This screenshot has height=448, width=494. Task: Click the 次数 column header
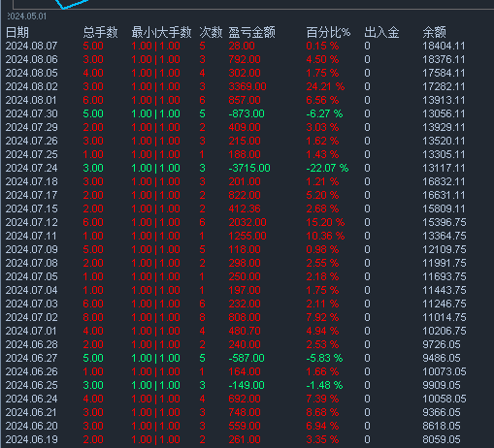pos(211,33)
